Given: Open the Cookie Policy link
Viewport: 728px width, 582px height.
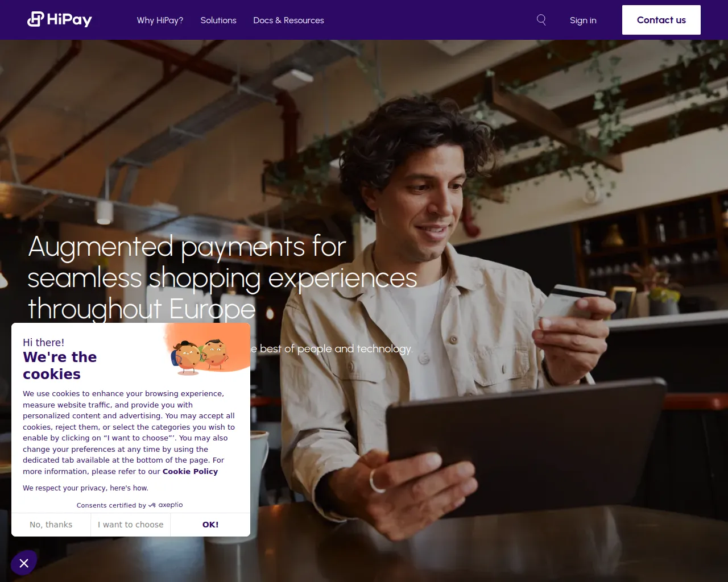Looking at the screenshot, I should 190,471.
